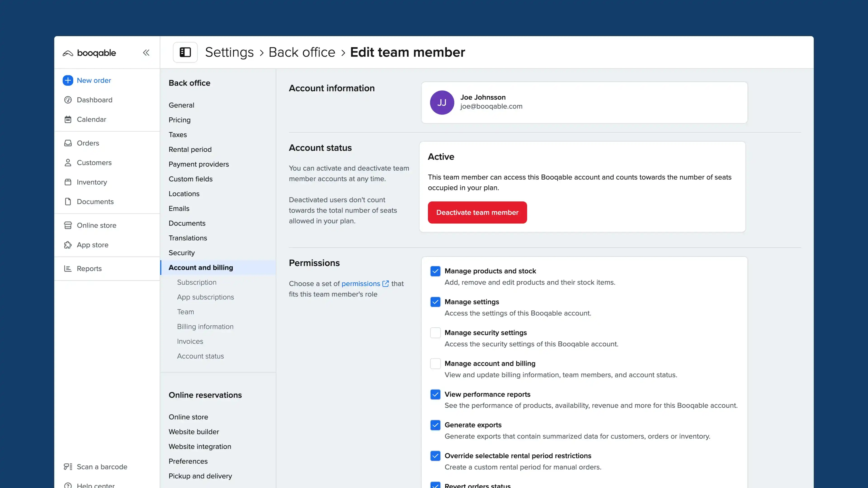Click the Deactivate team member button
868x488 pixels.
click(477, 212)
